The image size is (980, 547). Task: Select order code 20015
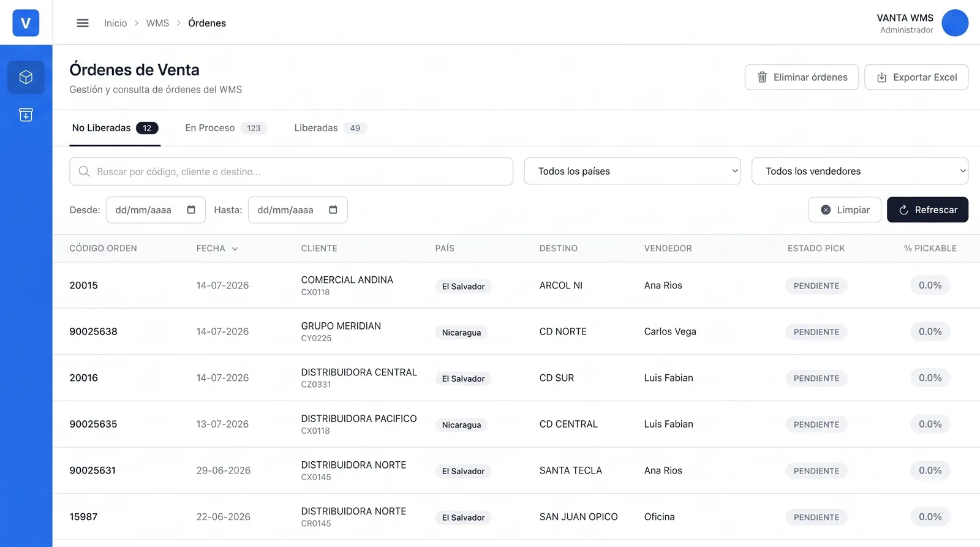coord(83,285)
